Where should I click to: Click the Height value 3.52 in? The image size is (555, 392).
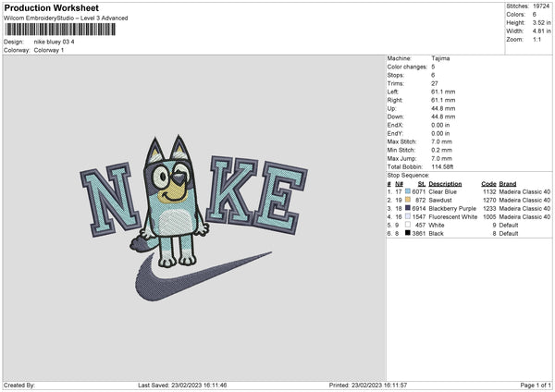541,22
